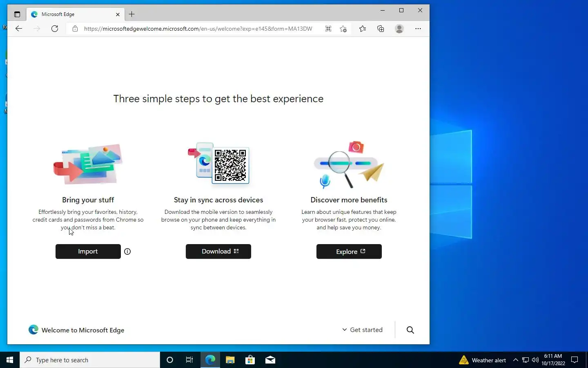
Task: Refresh the page
Action: tap(55, 29)
